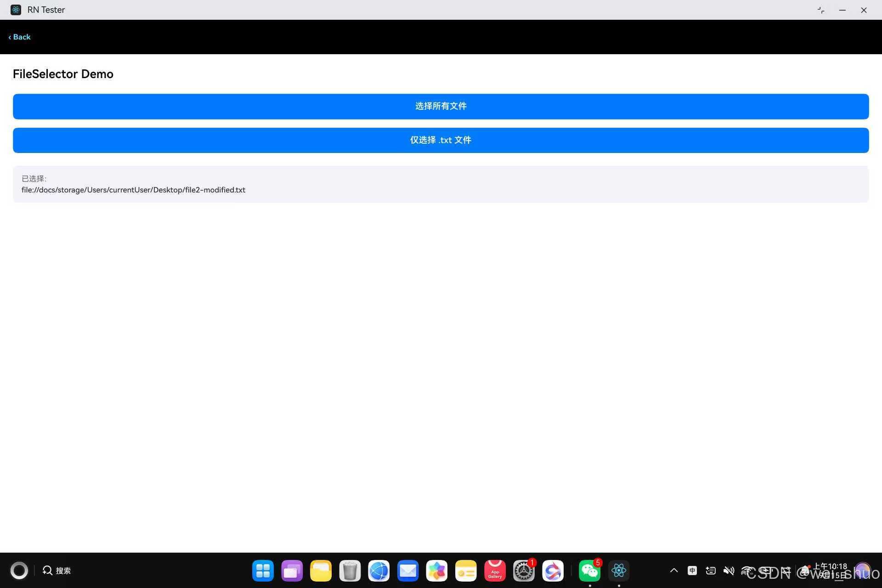Click the 仅选择 .txt 文件 button
Screen dimensions: 882x588
(x=441, y=140)
